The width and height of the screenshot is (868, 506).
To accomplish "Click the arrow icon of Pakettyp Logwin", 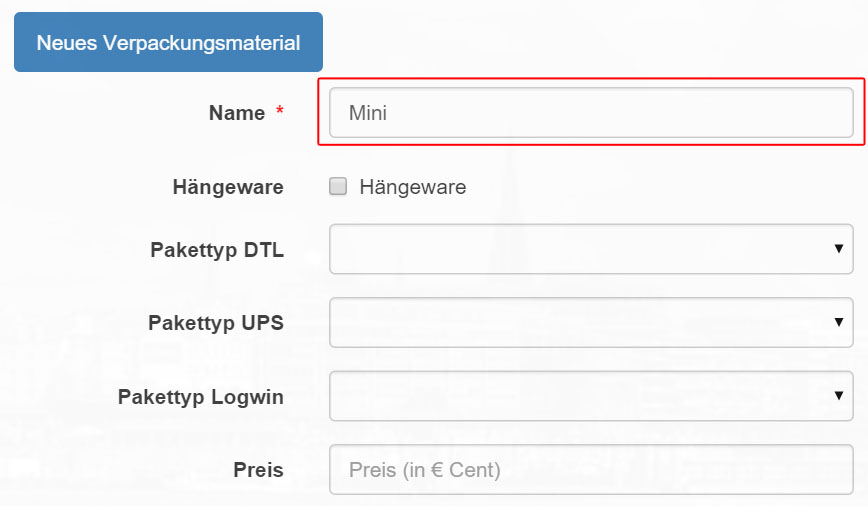I will click(x=839, y=395).
